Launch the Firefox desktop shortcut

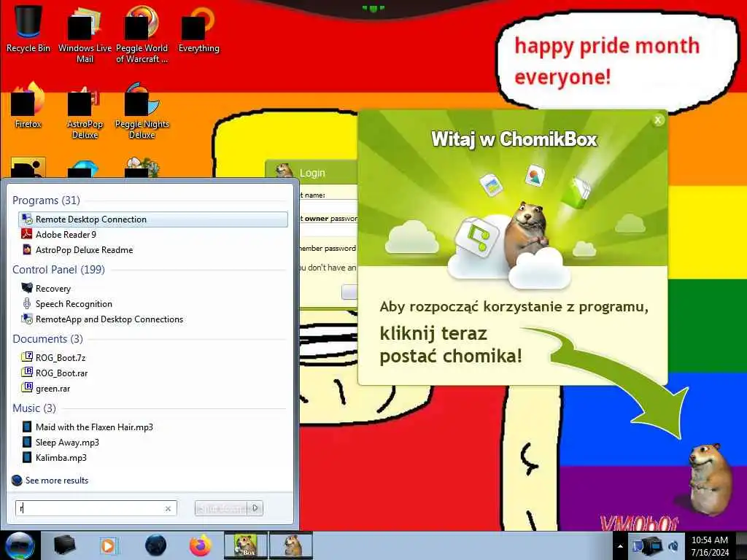(28, 106)
